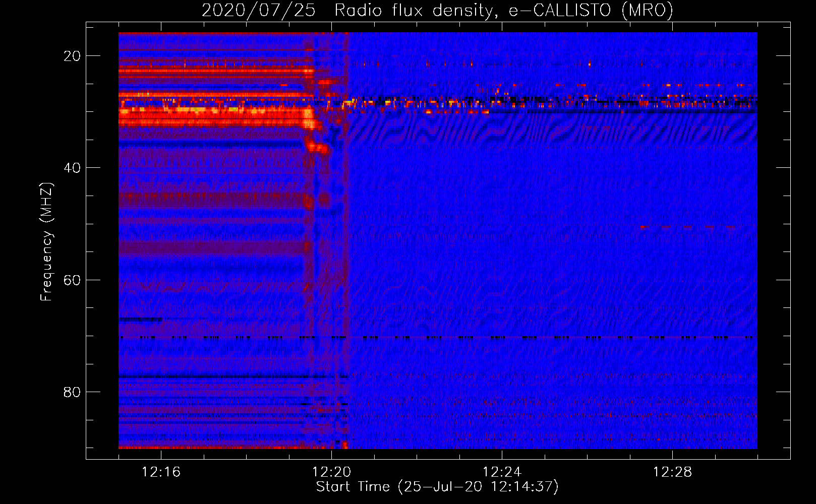816x504 pixels.
Task: Click the 12:24 time tick label
Action: click(502, 472)
